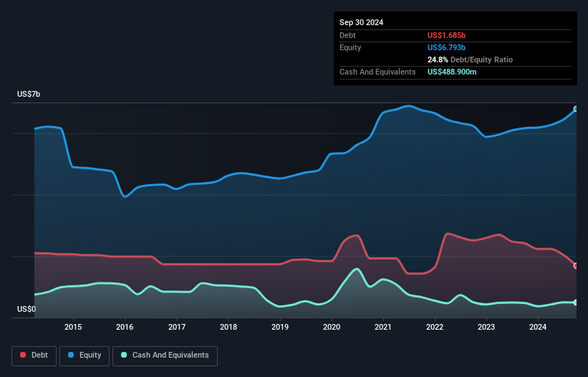Viewport: 588px width, 377px height.
Task: Click the 2021 x-axis label
Action: point(383,327)
